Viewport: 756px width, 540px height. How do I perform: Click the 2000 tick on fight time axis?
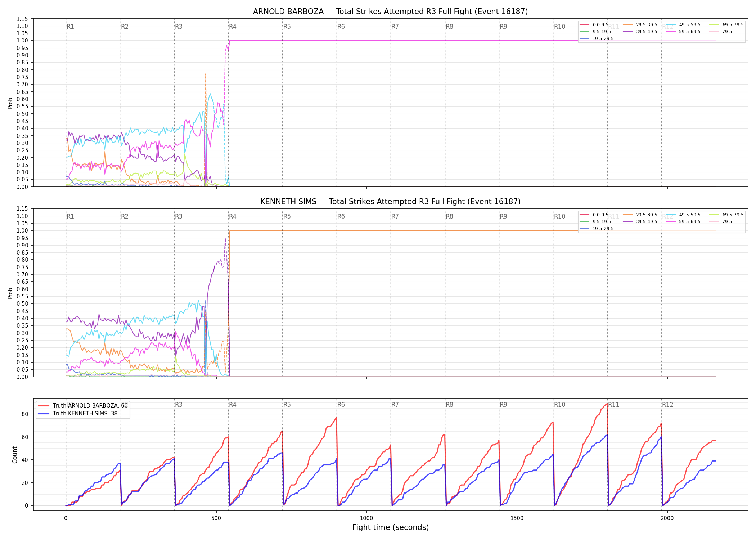click(667, 518)
